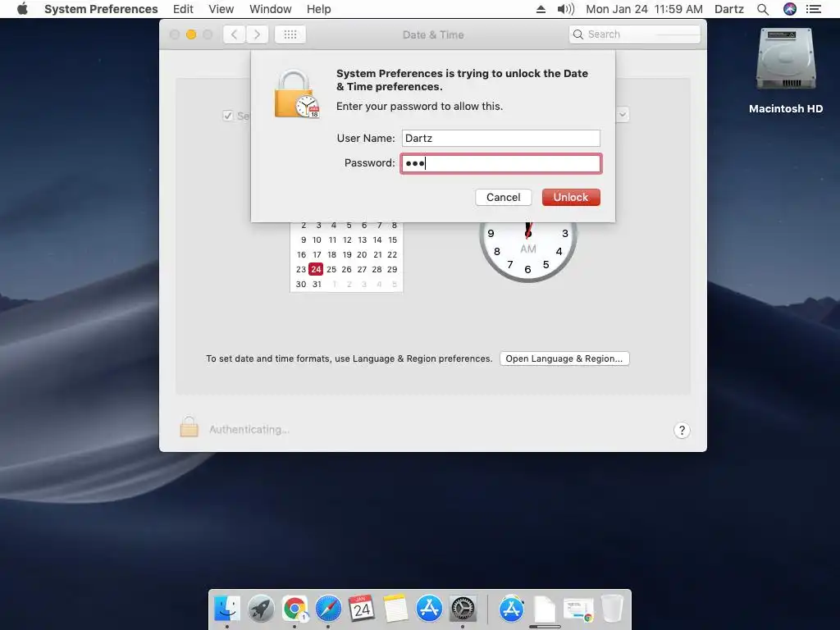Screen dimensions: 840x630
Task: Open Finder from the Dock
Action: 227,609
